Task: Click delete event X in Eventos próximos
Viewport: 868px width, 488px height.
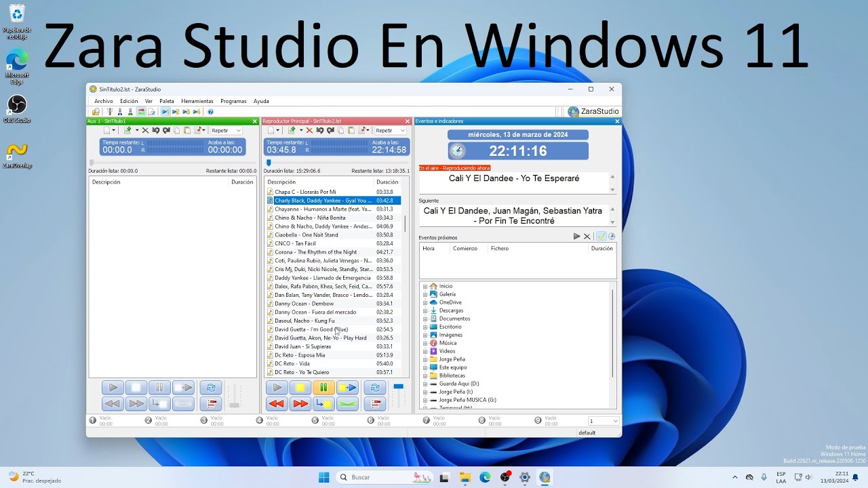Action: 587,237
